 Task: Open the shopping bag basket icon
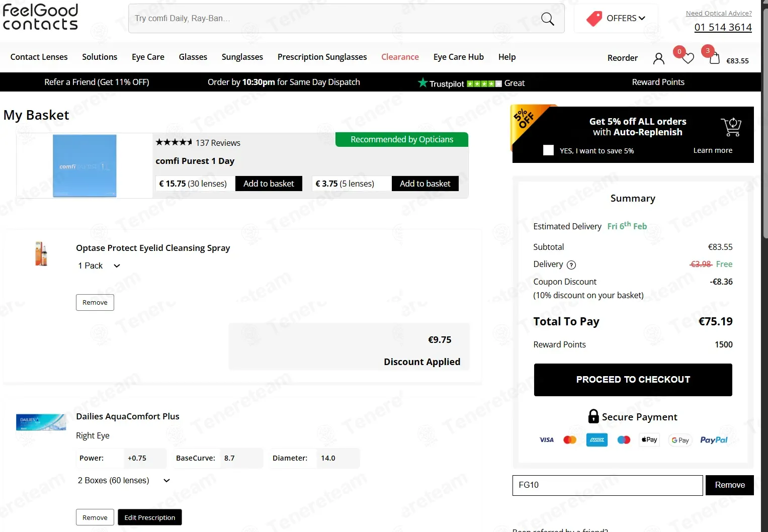pos(714,58)
